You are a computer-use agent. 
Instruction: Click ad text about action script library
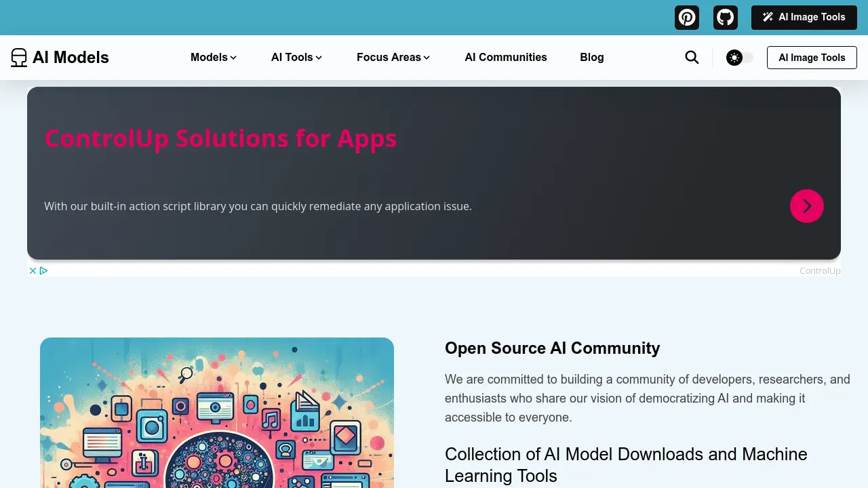click(258, 206)
